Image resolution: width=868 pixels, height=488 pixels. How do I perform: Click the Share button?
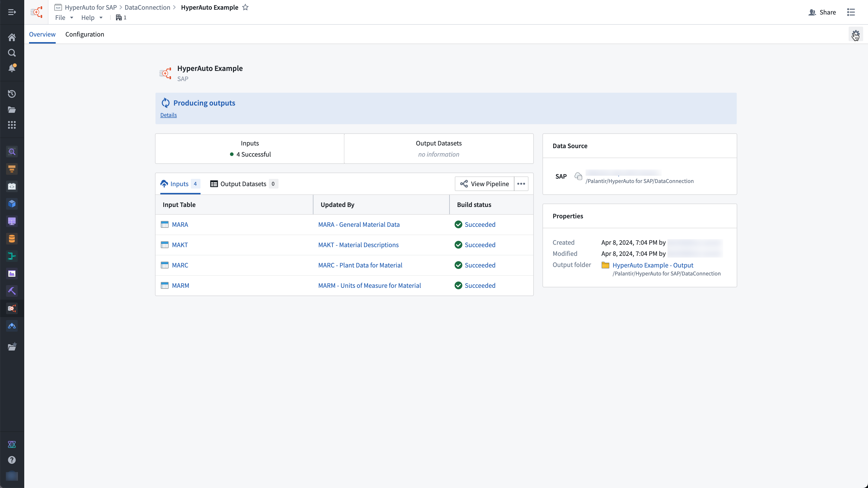822,12
